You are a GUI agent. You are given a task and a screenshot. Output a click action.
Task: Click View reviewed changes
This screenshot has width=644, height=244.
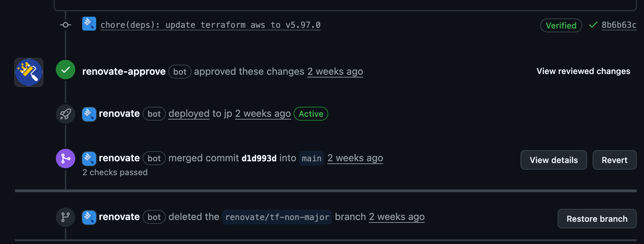pos(583,71)
